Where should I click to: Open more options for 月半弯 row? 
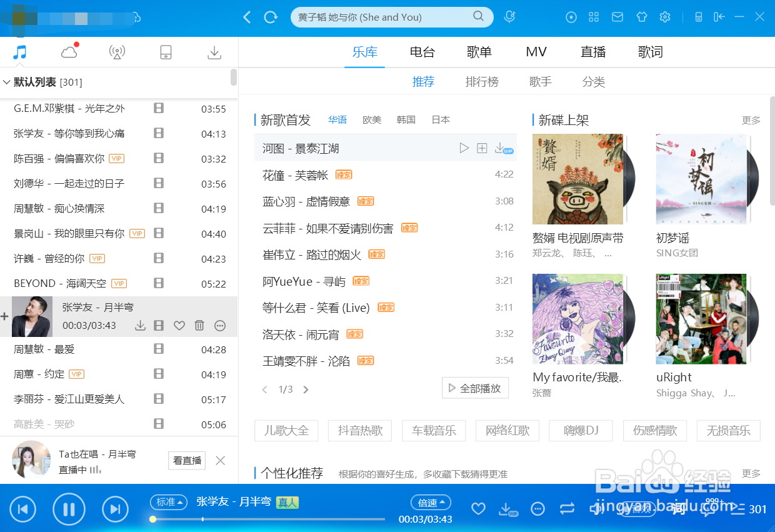pos(219,325)
